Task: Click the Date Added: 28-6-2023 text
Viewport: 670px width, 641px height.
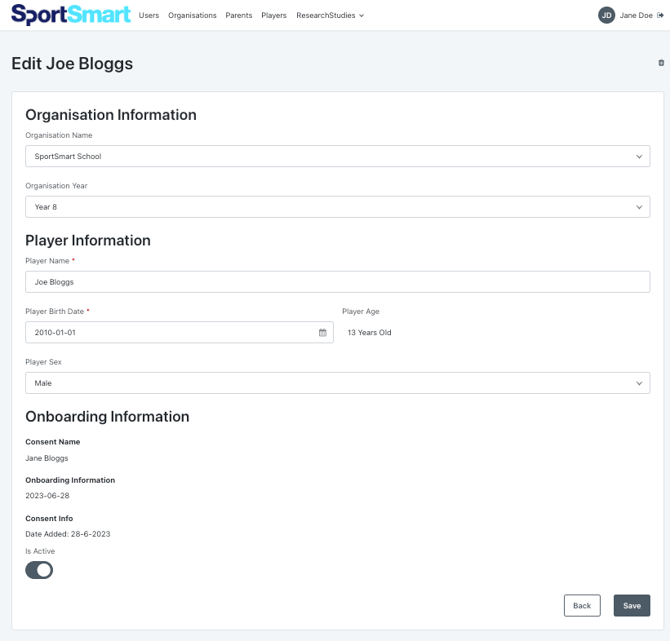Action: pyautogui.click(x=68, y=534)
